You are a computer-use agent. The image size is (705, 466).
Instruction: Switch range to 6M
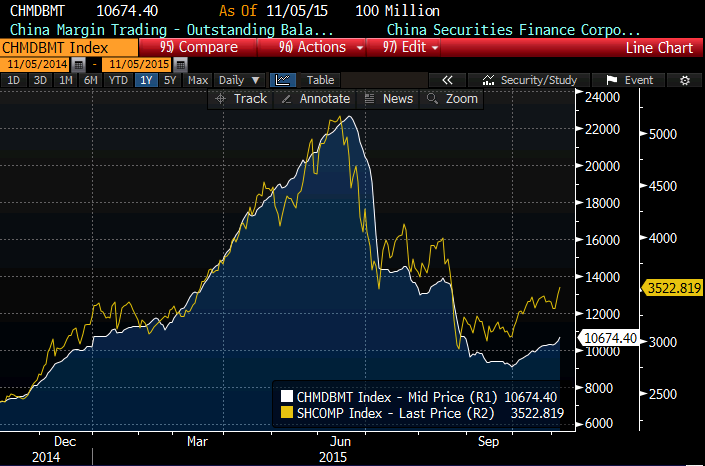pyautogui.click(x=91, y=80)
